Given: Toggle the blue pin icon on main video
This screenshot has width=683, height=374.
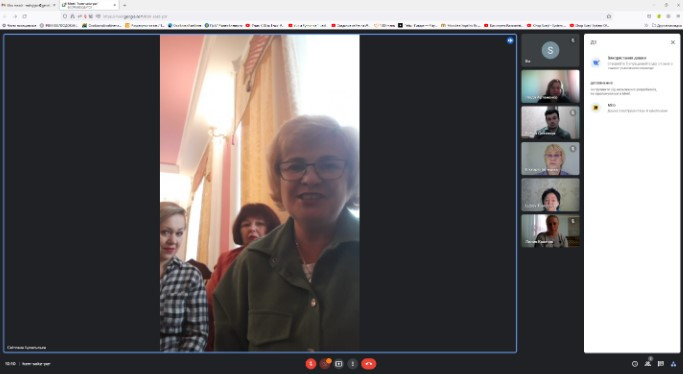Looking at the screenshot, I should [x=510, y=40].
